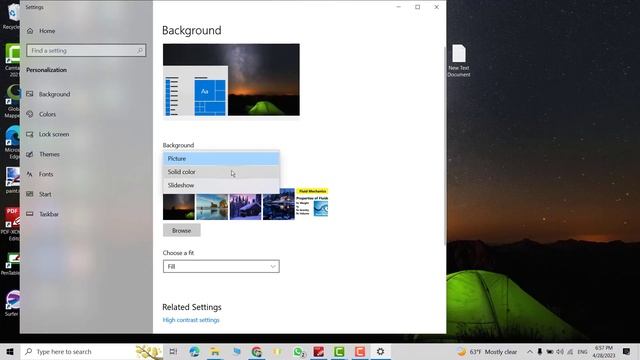The width and height of the screenshot is (640, 360).
Task: Go to Lock screen settings
Action: point(54,134)
